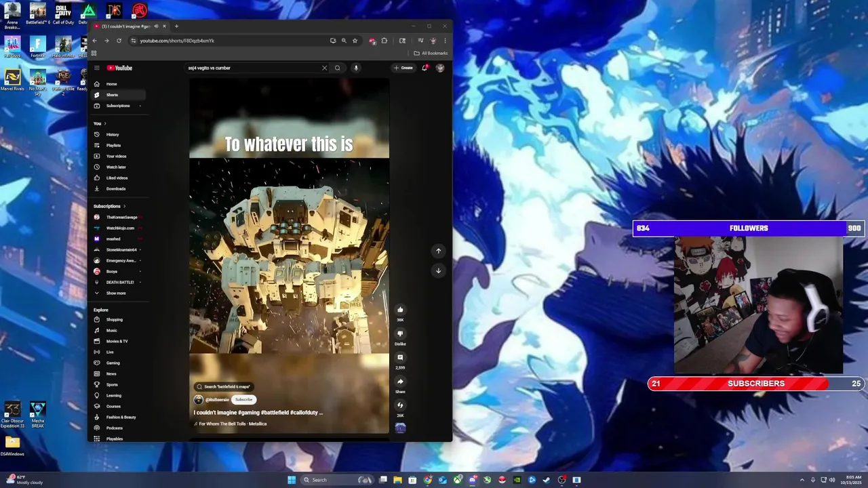Click the sound thumbnail below Remix
Image resolution: width=868 pixels, height=488 pixels.
400,428
